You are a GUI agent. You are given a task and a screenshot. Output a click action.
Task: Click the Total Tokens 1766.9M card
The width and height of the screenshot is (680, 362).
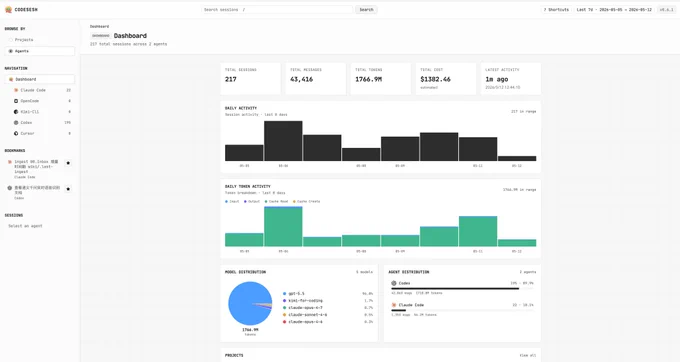380,78
